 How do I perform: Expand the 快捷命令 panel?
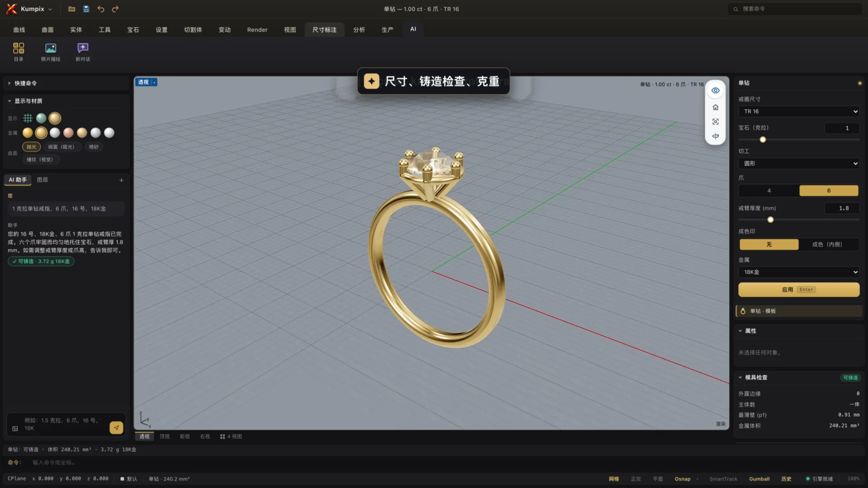(x=66, y=83)
